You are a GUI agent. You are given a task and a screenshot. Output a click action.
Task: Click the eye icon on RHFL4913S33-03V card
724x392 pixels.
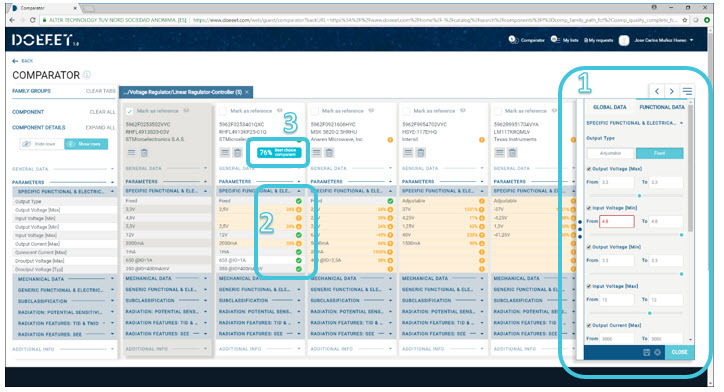186,111
